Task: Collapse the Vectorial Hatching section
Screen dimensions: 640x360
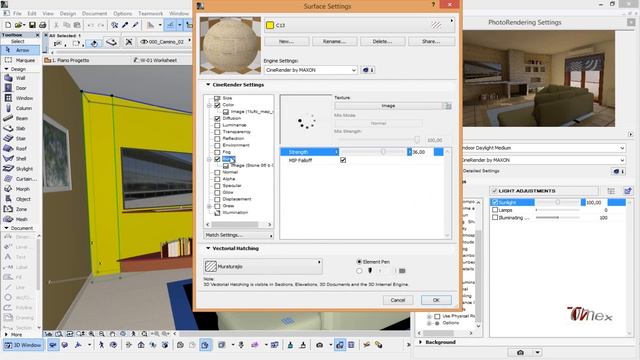Action: (x=208, y=248)
